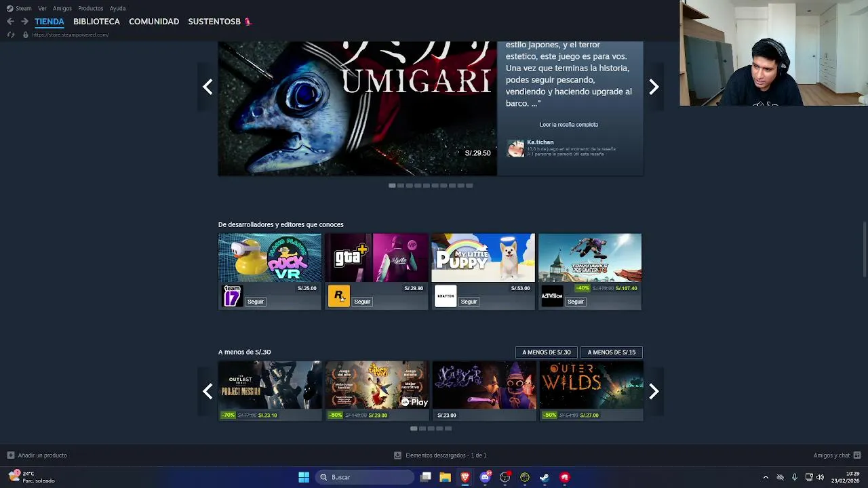Screen dimensions: 868x488
Task: Click the 'De desarrolladores y editores que conoces' heading
Action: [281, 225]
